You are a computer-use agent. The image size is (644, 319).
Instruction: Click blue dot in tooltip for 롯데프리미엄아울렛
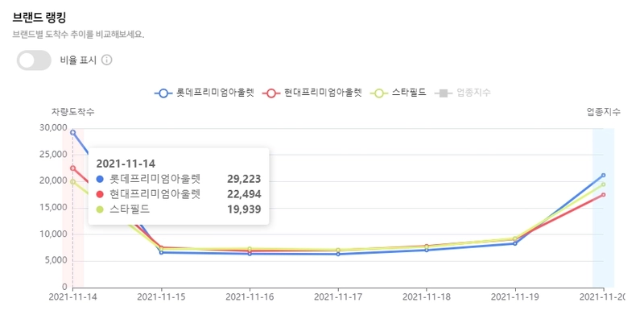click(100, 179)
